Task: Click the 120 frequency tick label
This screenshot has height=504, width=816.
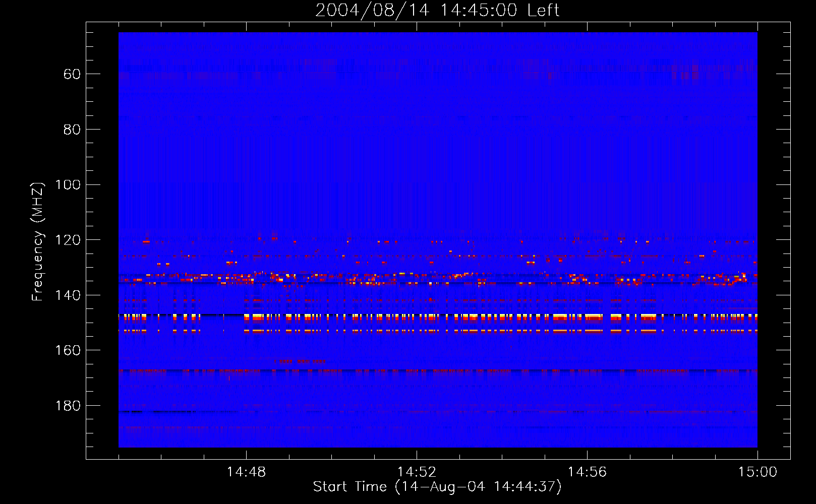Action: [x=68, y=240]
